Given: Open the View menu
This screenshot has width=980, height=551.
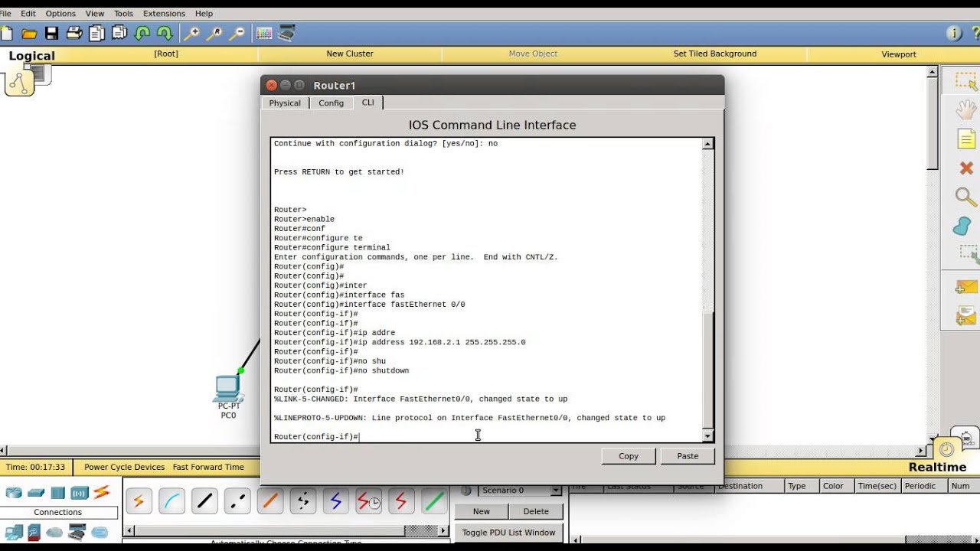Looking at the screenshot, I should (95, 14).
